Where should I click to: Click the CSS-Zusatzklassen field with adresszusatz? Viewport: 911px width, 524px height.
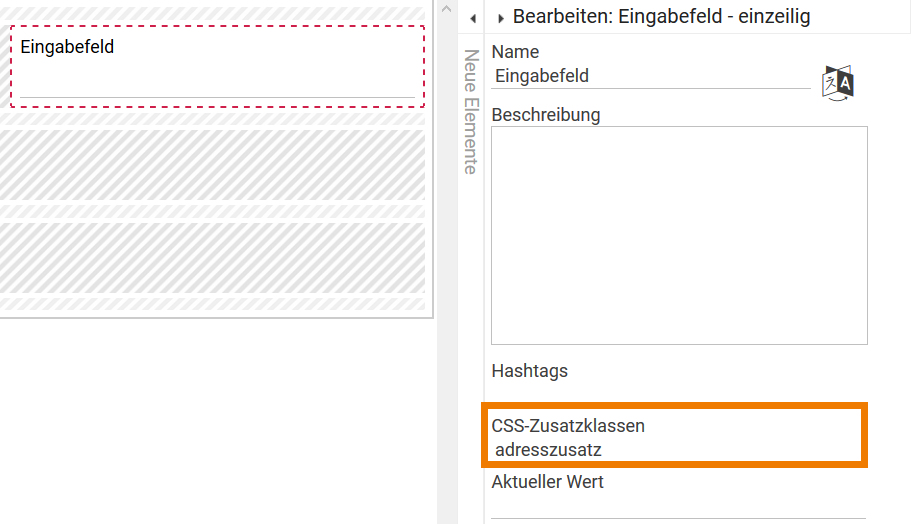[x=675, y=450]
